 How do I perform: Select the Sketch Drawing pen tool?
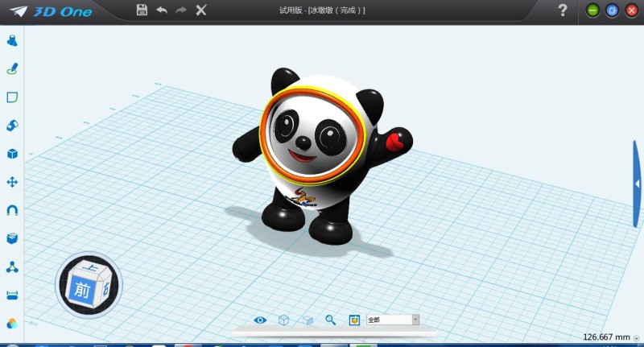click(12, 68)
